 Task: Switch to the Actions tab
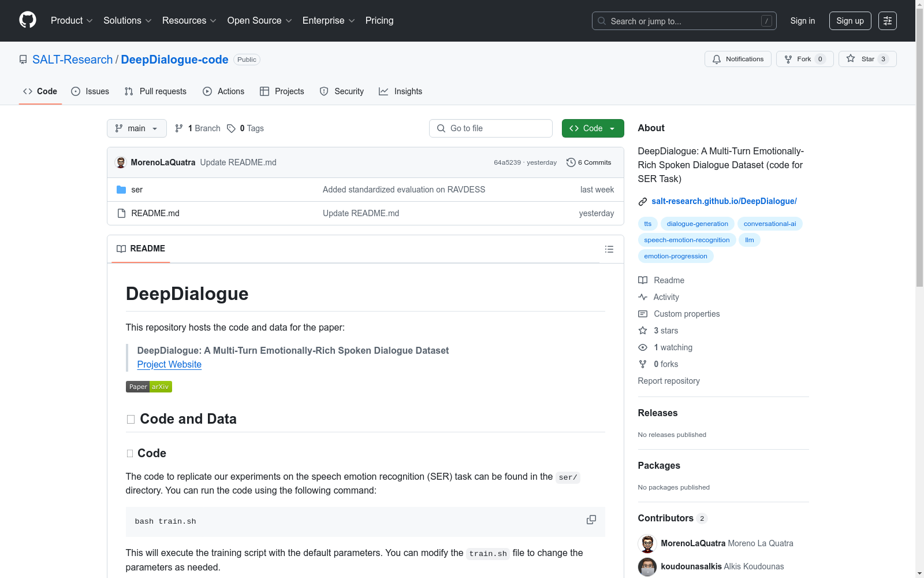(223, 91)
